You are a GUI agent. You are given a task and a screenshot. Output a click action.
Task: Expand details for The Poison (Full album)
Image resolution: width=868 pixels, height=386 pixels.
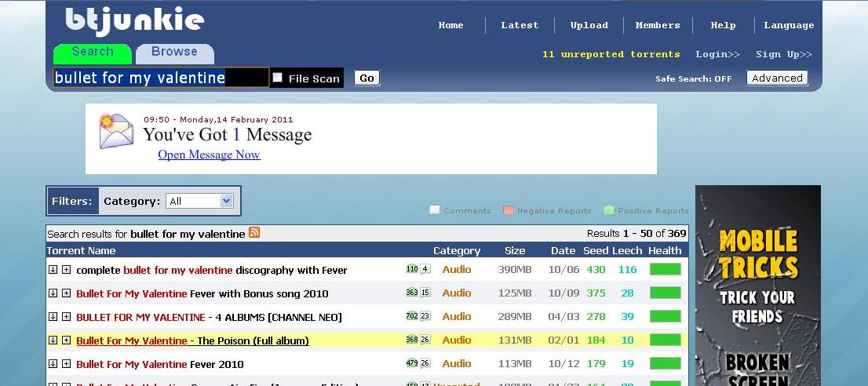[x=67, y=340]
